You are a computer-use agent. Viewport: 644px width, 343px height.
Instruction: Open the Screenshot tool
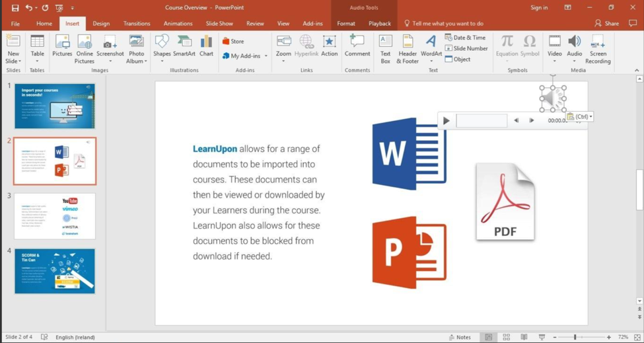coord(110,50)
